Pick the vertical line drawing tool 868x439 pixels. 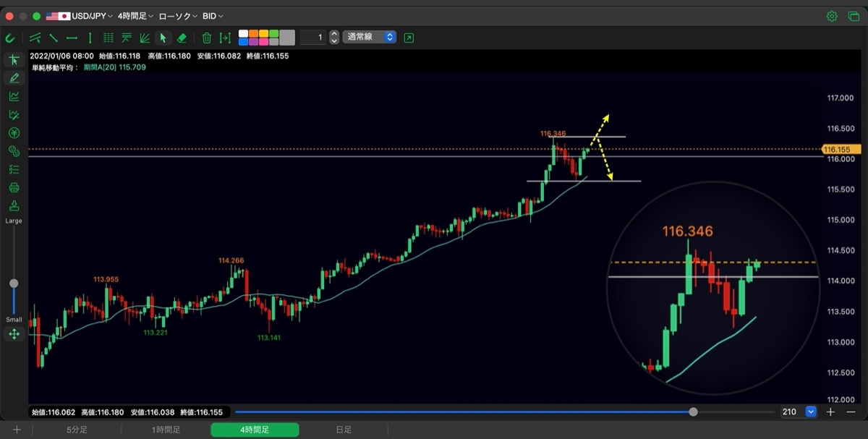(90, 38)
